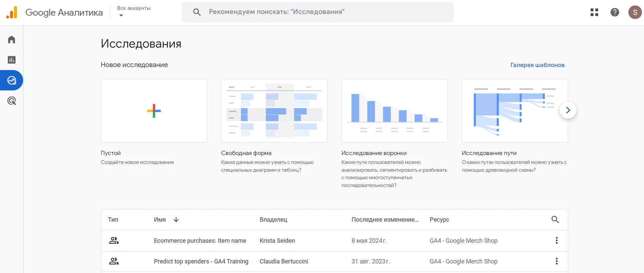Click the "Свободная форма" template title
The width and height of the screenshot is (644, 273).
246,153
